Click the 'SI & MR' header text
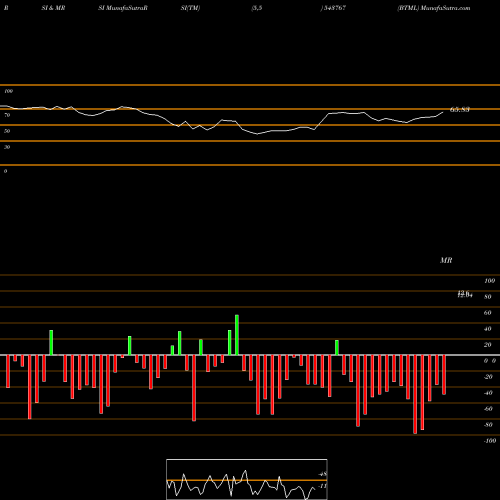 coord(53,8)
